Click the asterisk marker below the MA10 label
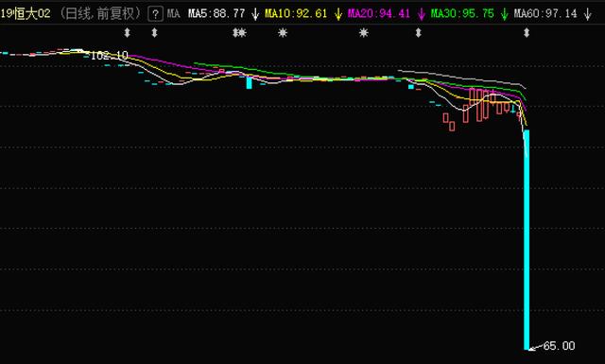This screenshot has width=605, height=364. pyautogui.click(x=283, y=33)
